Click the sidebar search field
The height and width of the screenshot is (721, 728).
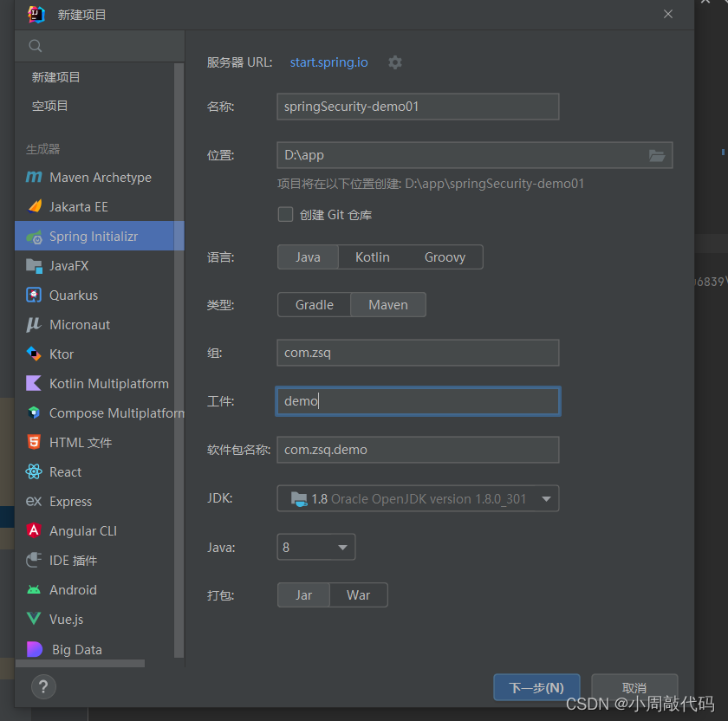coord(100,46)
